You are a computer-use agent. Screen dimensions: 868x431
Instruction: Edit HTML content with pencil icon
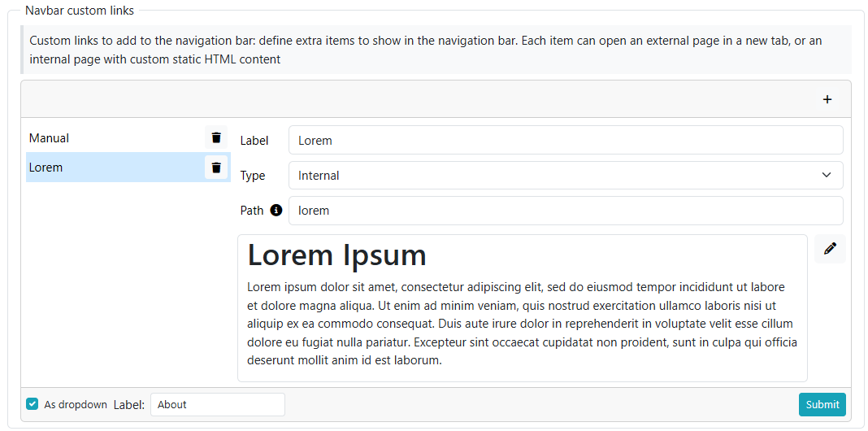click(830, 249)
